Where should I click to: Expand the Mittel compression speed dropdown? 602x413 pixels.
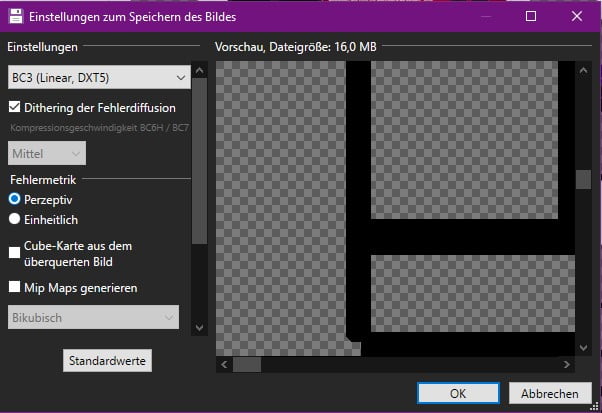click(x=46, y=153)
